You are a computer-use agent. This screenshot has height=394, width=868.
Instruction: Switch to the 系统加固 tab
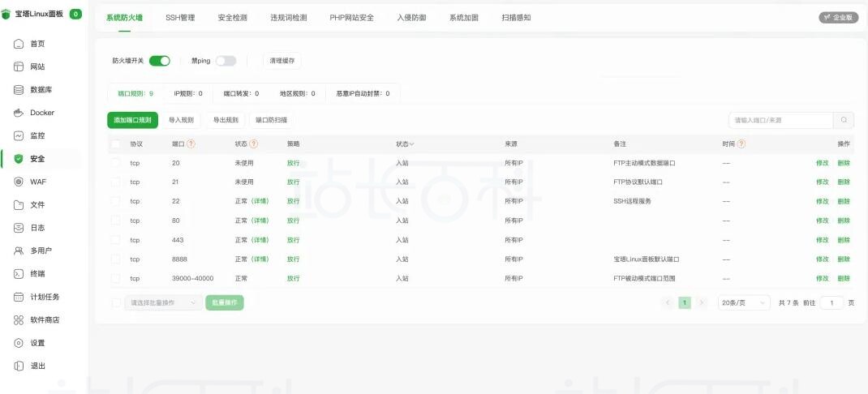[x=464, y=18]
